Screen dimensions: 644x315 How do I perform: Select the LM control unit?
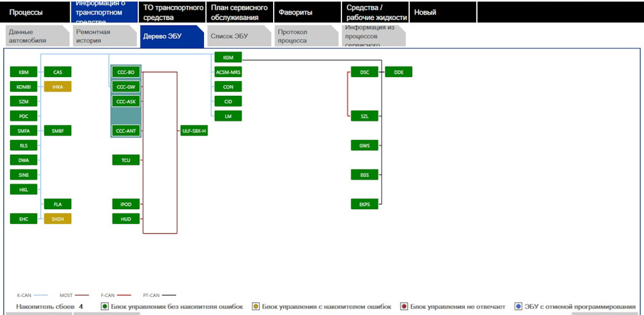pos(228,116)
